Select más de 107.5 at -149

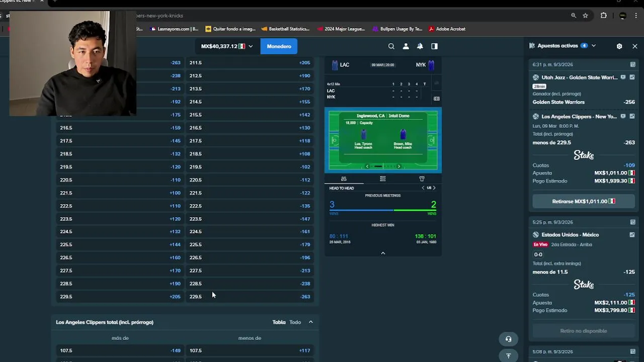pyautogui.click(x=120, y=350)
